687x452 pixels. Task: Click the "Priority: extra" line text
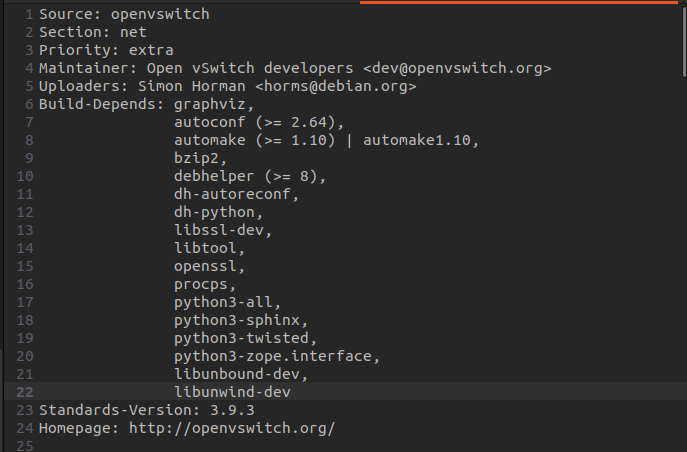click(106, 50)
